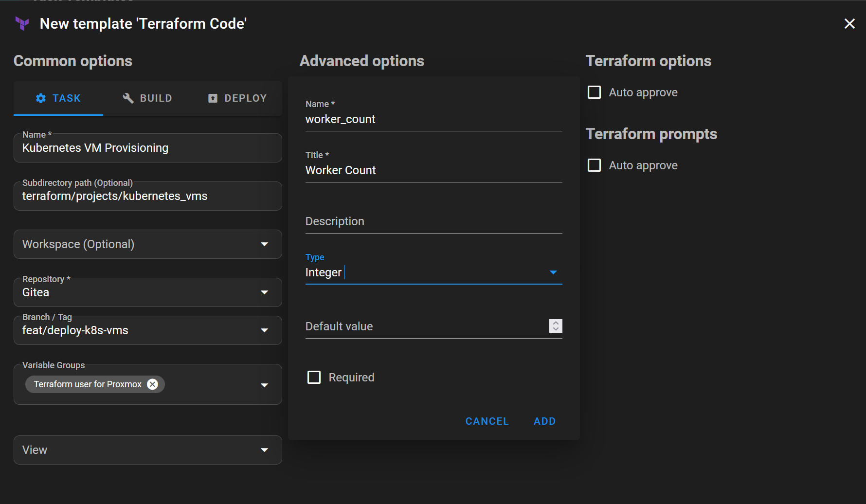This screenshot has height=504, width=866.
Task: Open the Type dropdown set to Integer
Action: tap(434, 272)
